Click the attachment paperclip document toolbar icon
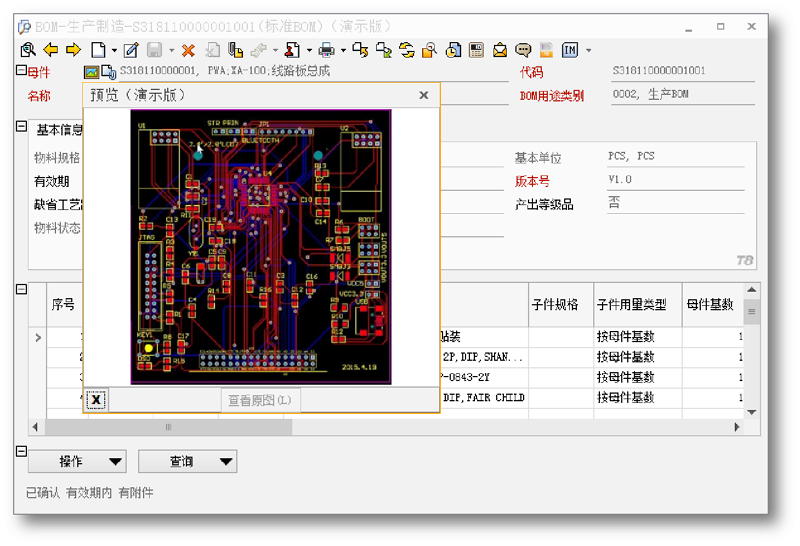This screenshot has width=800, height=546. pos(235,49)
